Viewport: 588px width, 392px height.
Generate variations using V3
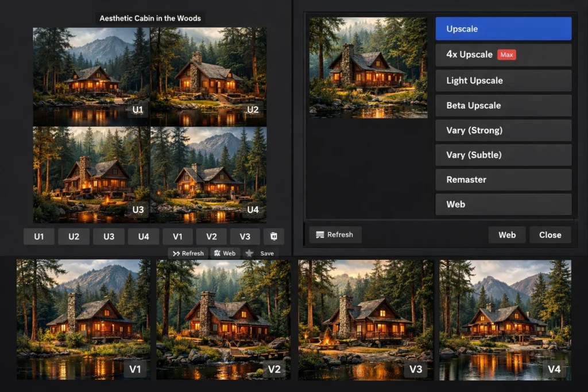coord(245,236)
